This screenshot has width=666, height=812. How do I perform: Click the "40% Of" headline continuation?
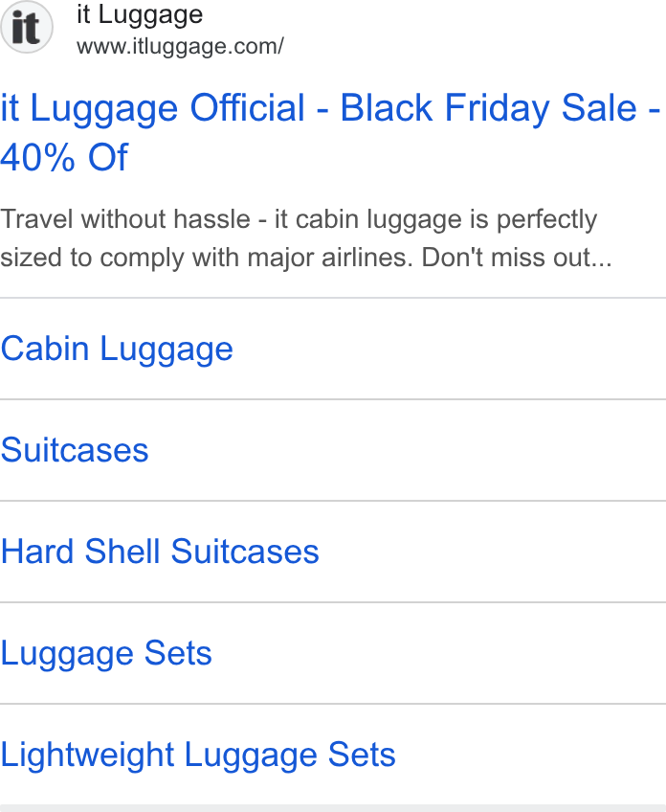click(x=64, y=157)
